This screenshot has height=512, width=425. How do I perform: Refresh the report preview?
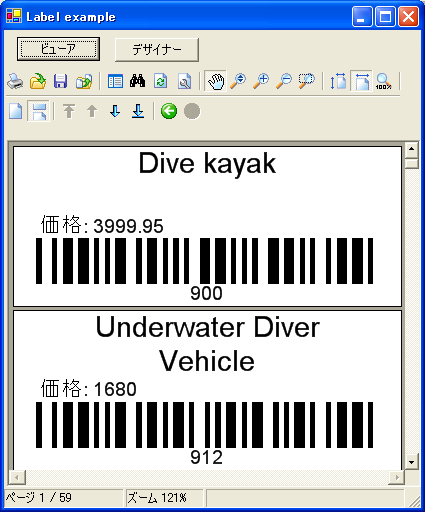pos(160,81)
